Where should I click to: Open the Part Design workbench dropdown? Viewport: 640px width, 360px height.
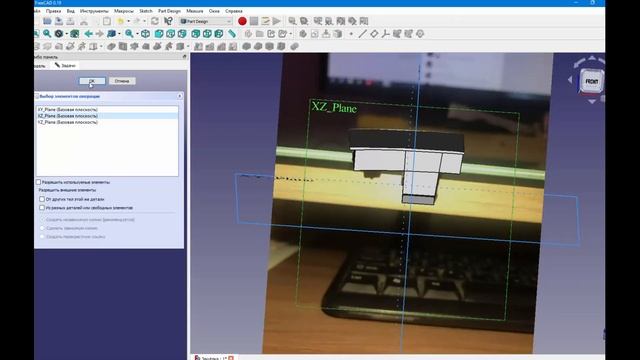click(x=206, y=21)
